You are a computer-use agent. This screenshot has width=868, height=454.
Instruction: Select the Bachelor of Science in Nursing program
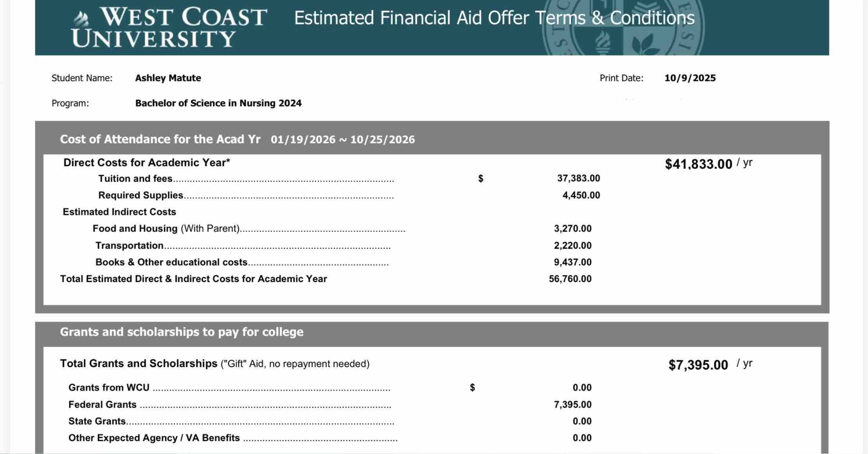point(218,103)
